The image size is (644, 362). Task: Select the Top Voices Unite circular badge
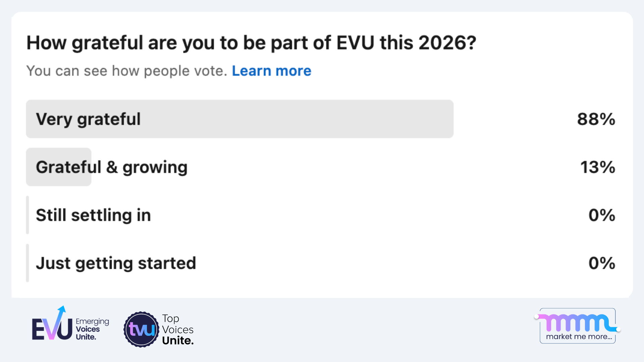(141, 329)
